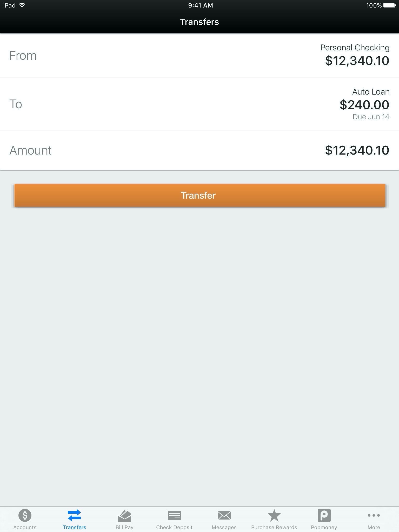The image size is (399, 532).
Task: Open Purchase Rewards star icon
Action: 274,515
